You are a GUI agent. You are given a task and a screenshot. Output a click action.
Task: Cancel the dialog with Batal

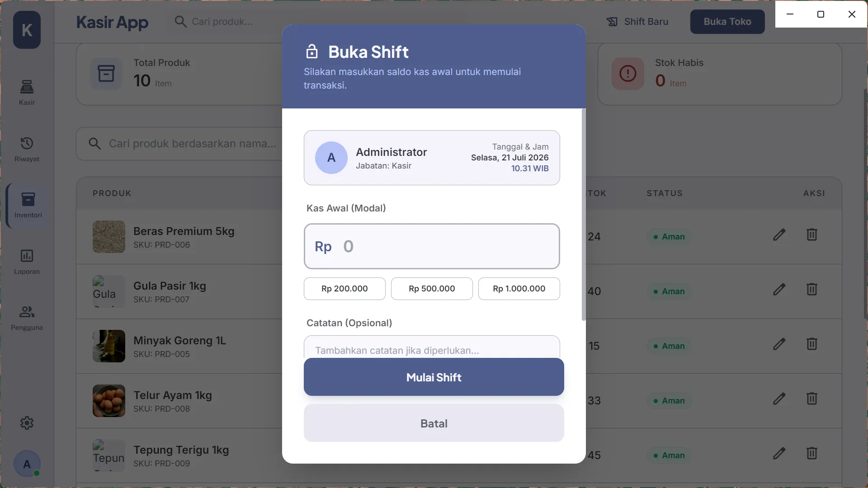coord(434,423)
